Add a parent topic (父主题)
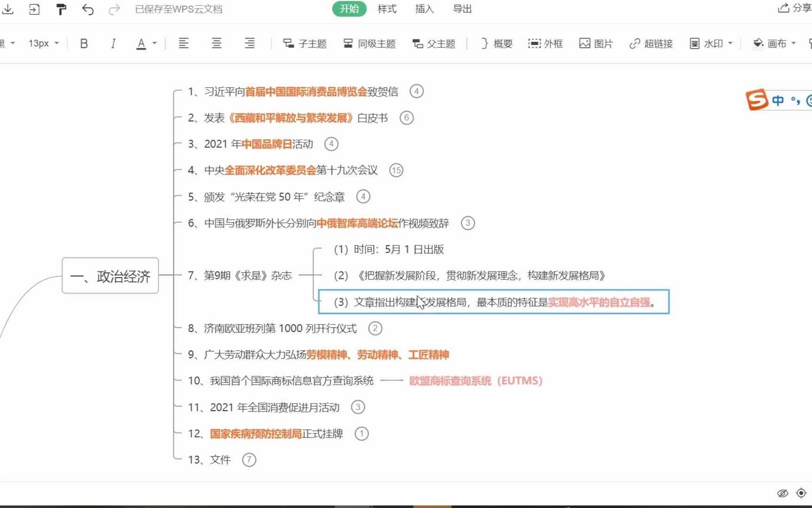The height and width of the screenshot is (508, 812). pos(434,44)
